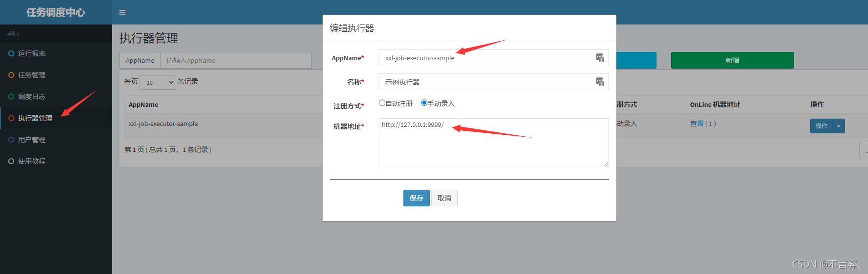Click the 任务调度中心 logo title
Image resolution: width=868 pixels, height=274 pixels.
coord(56,12)
